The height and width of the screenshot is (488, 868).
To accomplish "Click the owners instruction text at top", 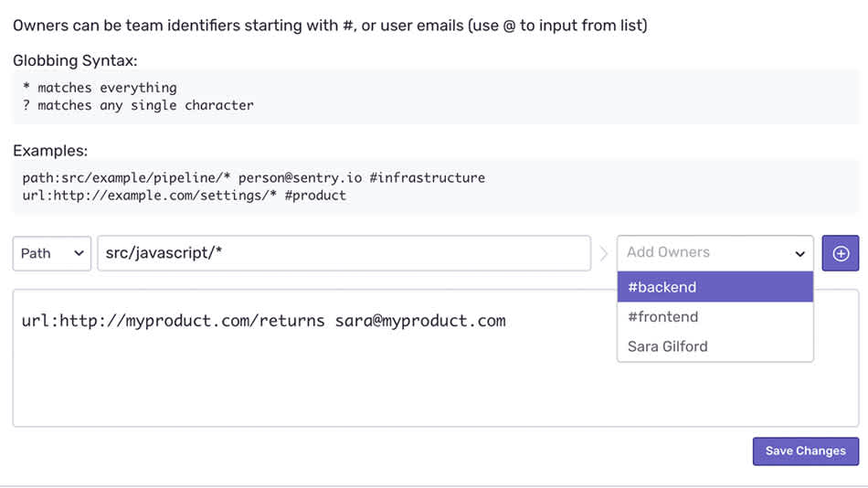I will pos(330,26).
